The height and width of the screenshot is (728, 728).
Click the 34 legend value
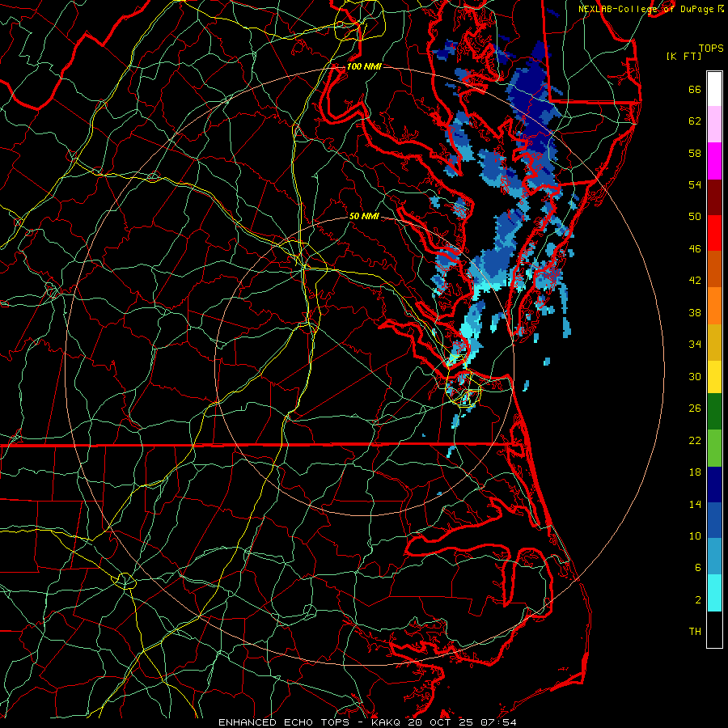695,345
